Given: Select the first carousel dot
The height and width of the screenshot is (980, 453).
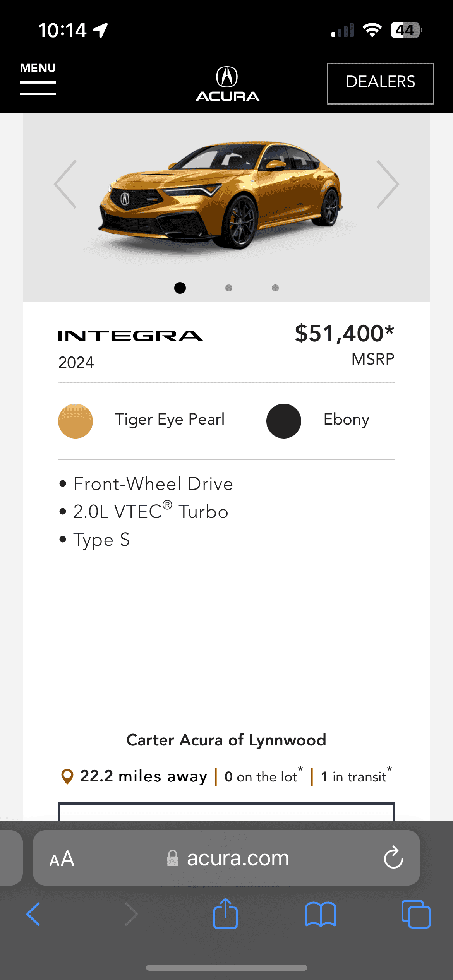Looking at the screenshot, I should click(180, 288).
